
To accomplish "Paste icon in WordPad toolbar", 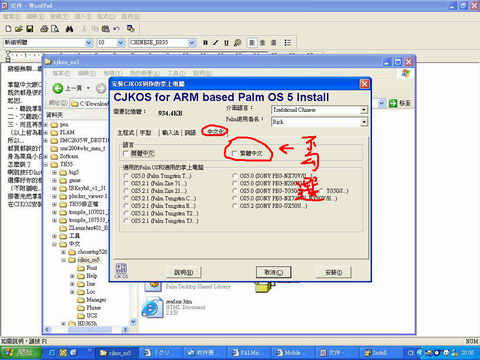I will [106, 29].
